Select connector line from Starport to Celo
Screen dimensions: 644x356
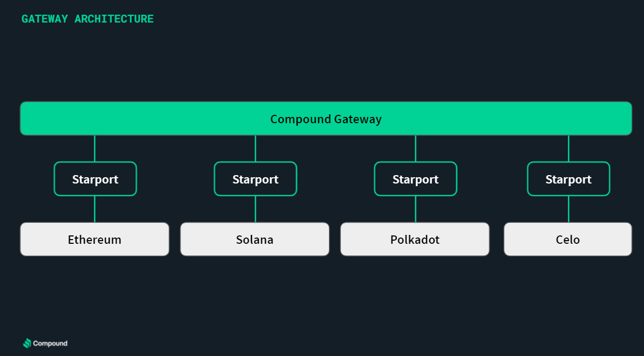568,209
